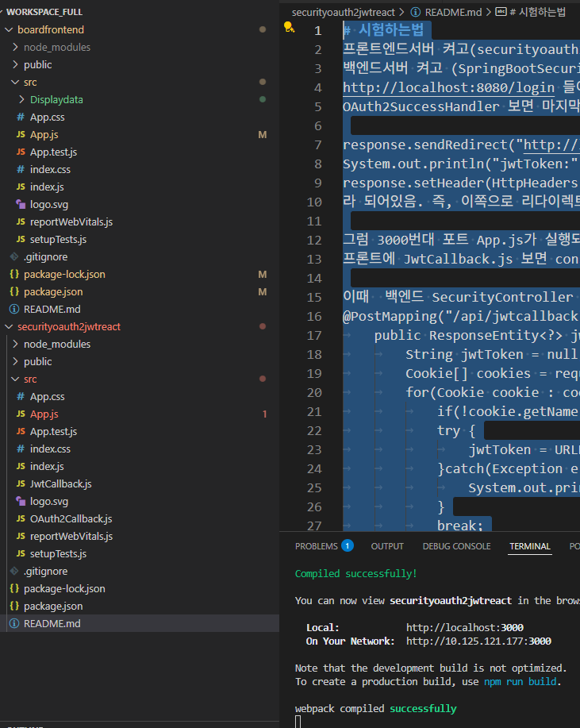Click README.md info icon in breadcrumb

[416, 12]
